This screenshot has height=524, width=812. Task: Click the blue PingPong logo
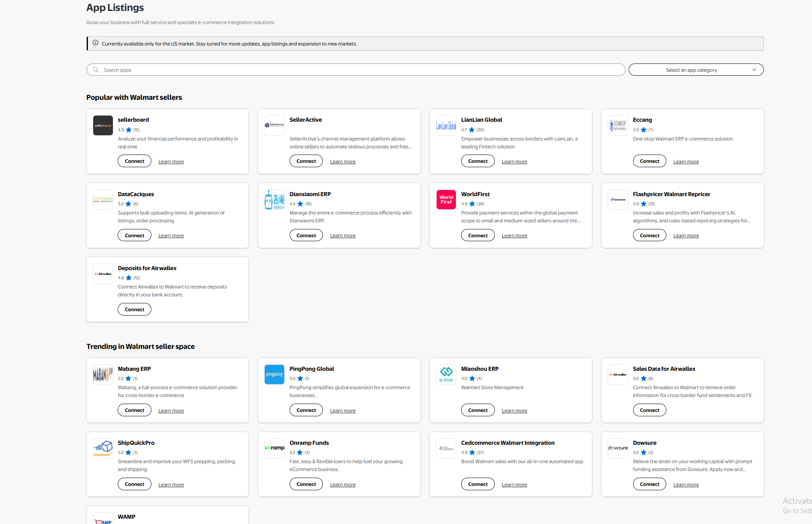[x=274, y=375]
